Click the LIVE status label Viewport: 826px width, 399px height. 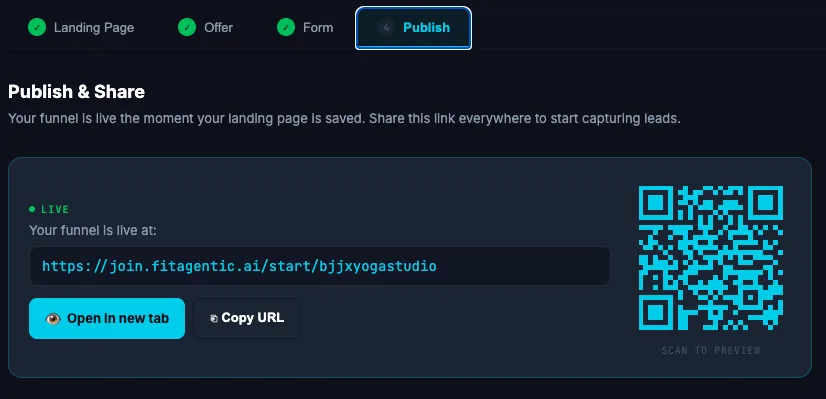click(x=55, y=209)
